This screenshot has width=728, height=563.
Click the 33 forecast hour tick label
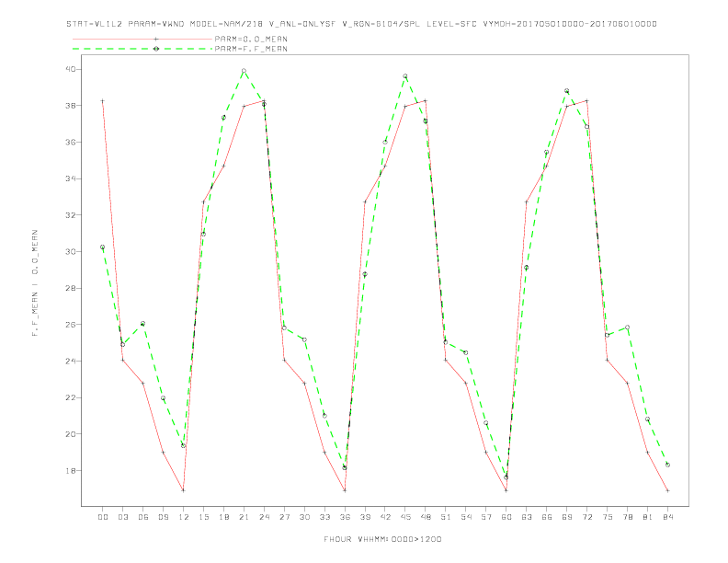pyautogui.click(x=324, y=517)
